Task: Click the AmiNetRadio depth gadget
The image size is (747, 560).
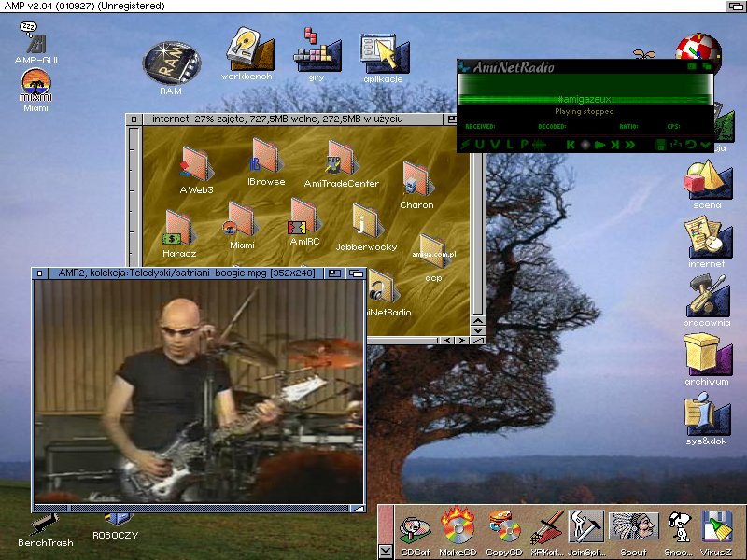Action: pos(706,66)
